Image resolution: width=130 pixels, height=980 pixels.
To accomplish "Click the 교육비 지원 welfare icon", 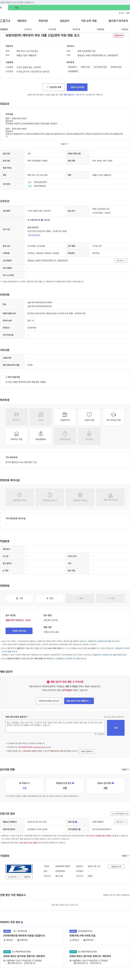I will pyautogui.click(x=89, y=417).
